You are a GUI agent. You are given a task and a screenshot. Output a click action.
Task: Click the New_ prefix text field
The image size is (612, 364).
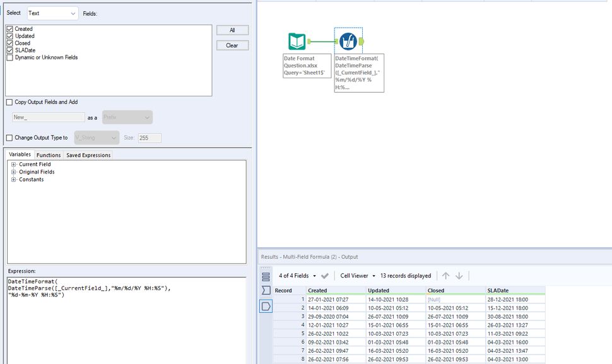pyautogui.click(x=49, y=117)
